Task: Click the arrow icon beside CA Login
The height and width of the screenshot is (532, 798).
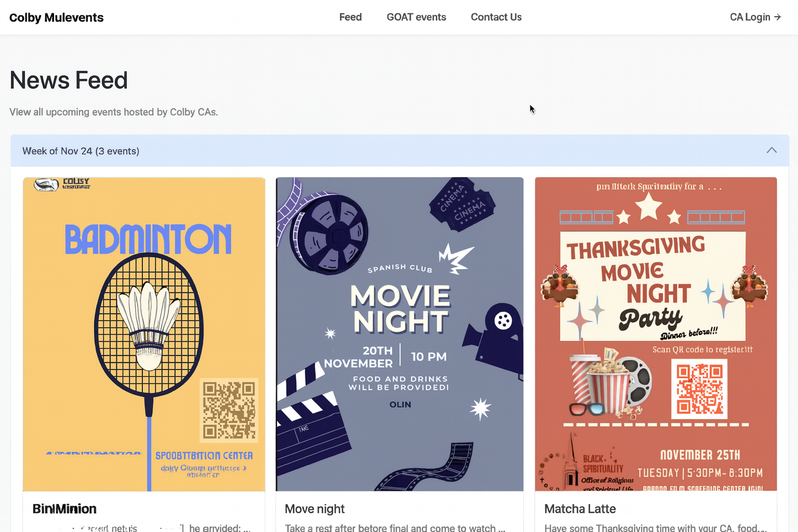Action: pos(778,17)
